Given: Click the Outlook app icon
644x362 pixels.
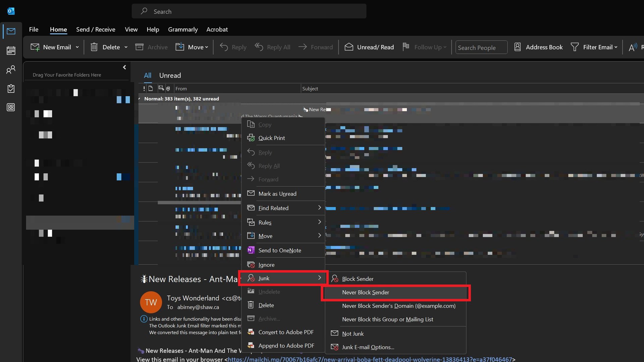Looking at the screenshot, I should 11,11.
